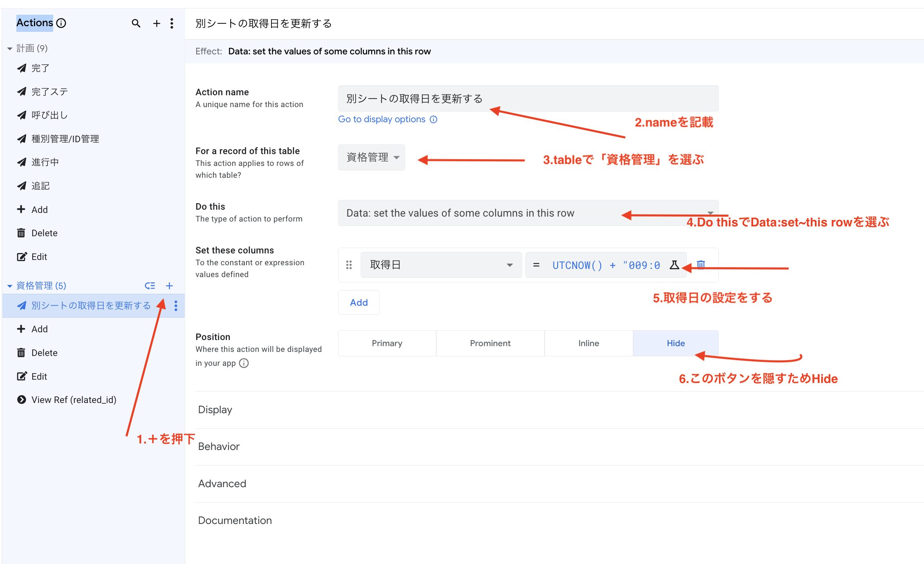Collapse the 計画 (9) group
This screenshot has height=564, width=924.
click(10, 49)
